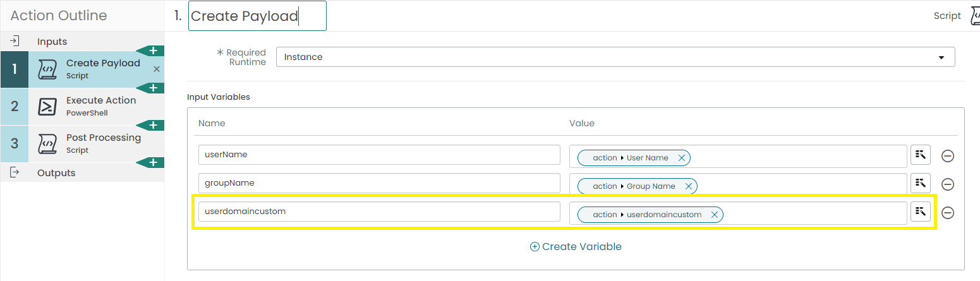This screenshot has width=980, height=281.
Task: Open data pill picker for userdomaincustom value
Action: point(921,212)
